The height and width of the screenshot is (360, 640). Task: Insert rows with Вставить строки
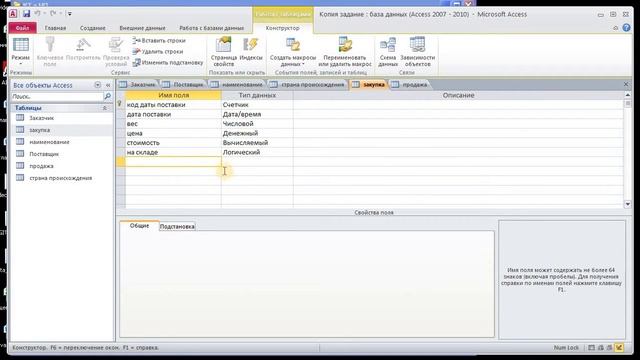coord(159,40)
